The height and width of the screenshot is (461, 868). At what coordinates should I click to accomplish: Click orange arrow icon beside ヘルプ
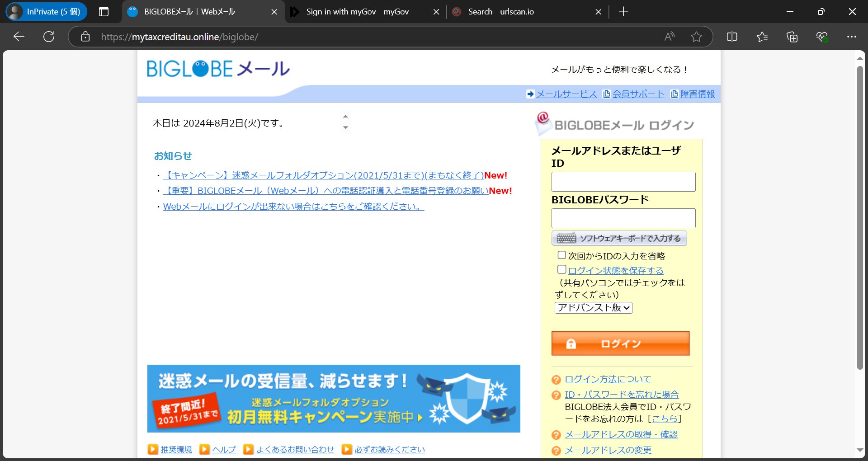204,449
